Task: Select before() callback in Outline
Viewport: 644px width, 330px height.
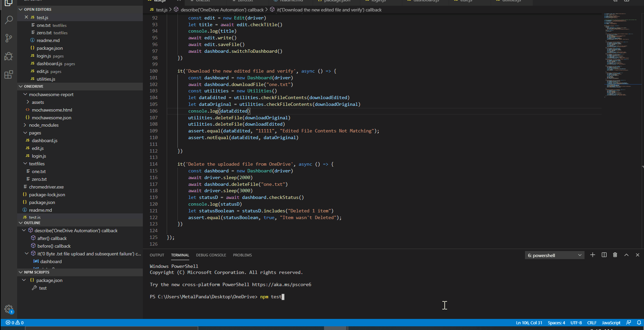Action: (54, 246)
